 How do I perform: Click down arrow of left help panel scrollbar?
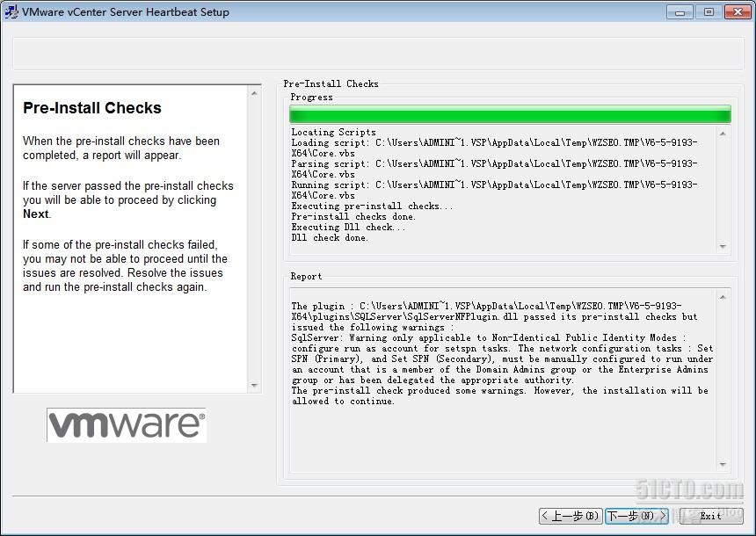[254, 385]
